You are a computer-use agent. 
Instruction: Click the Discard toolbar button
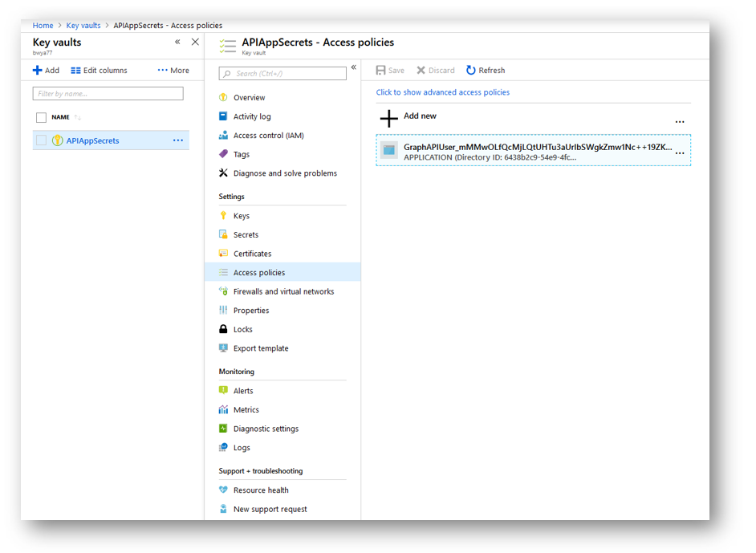[435, 71]
